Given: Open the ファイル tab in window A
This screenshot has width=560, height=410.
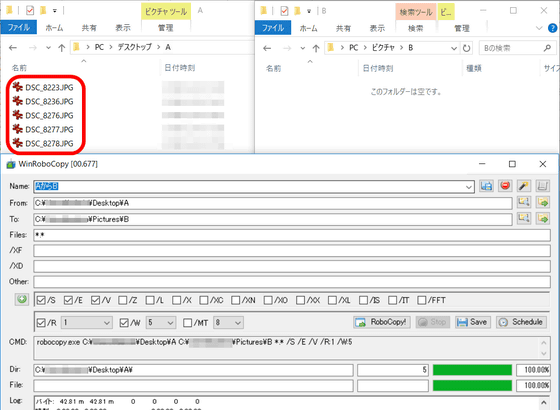Looking at the screenshot, I should [19, 27].
